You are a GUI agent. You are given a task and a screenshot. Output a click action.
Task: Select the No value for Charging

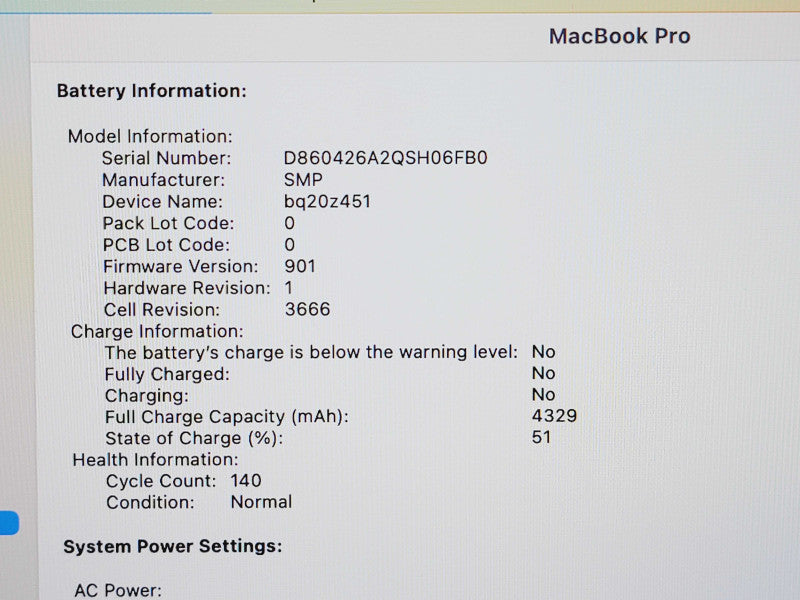pyautogui.click(x=543, y=395)
